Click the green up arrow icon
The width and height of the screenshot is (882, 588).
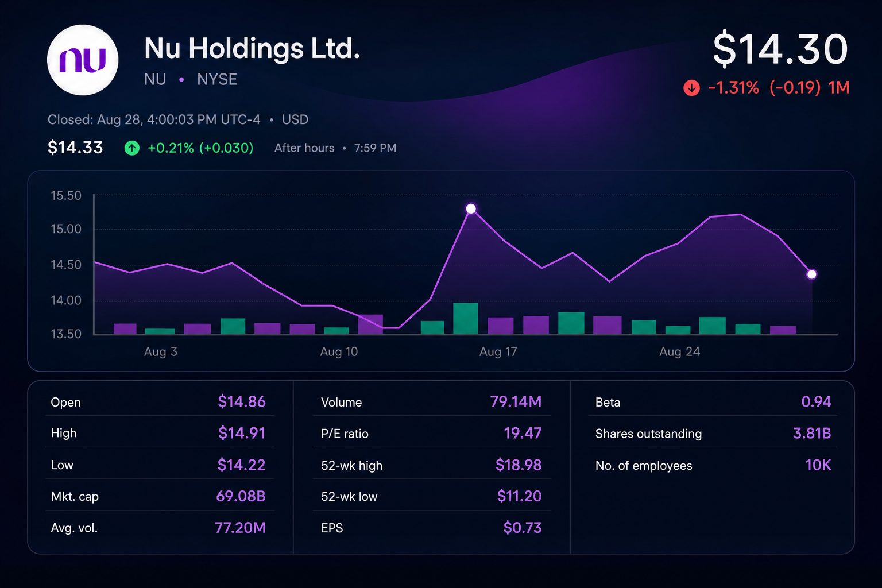[x=132, y=148]
